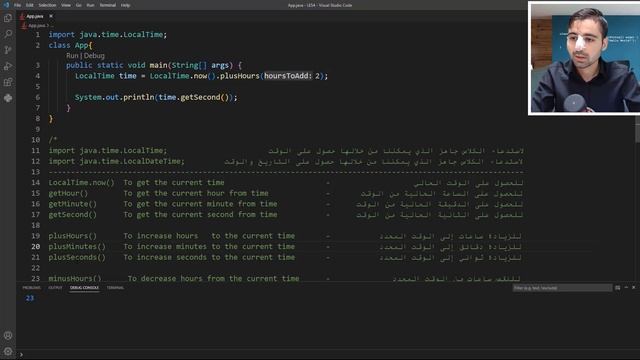Open the Terminal menu
Screen dimensions: 640x360
108,5
